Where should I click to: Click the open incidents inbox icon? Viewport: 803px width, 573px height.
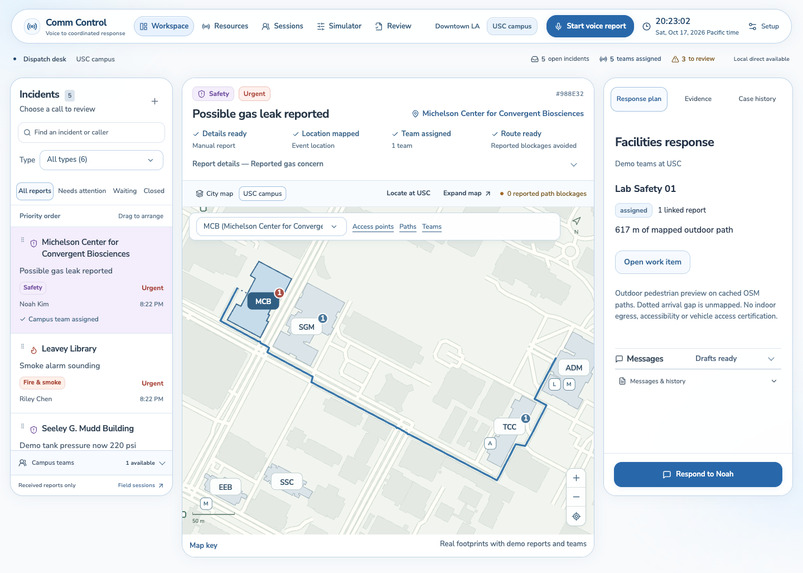[x=535, y=59]
